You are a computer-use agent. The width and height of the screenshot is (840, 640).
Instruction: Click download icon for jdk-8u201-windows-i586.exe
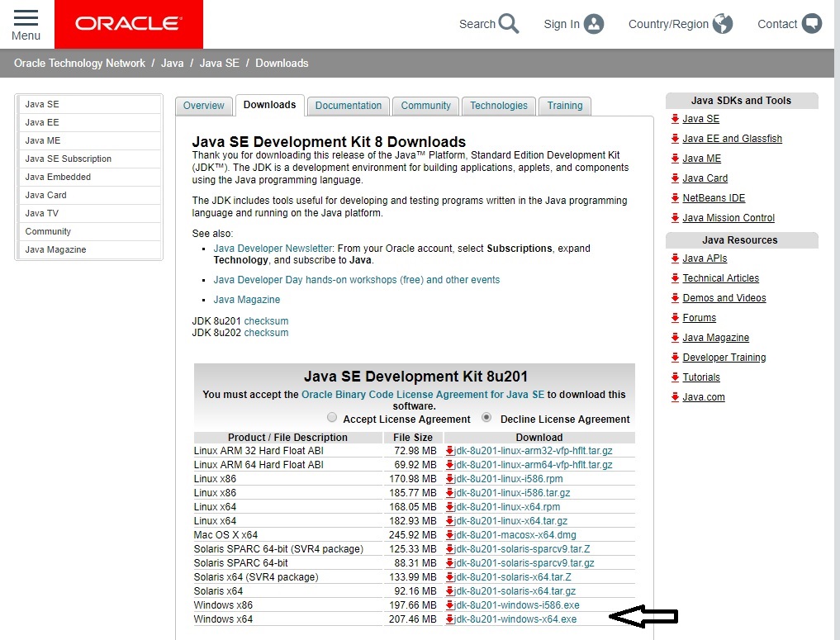(x=450, y=605)
